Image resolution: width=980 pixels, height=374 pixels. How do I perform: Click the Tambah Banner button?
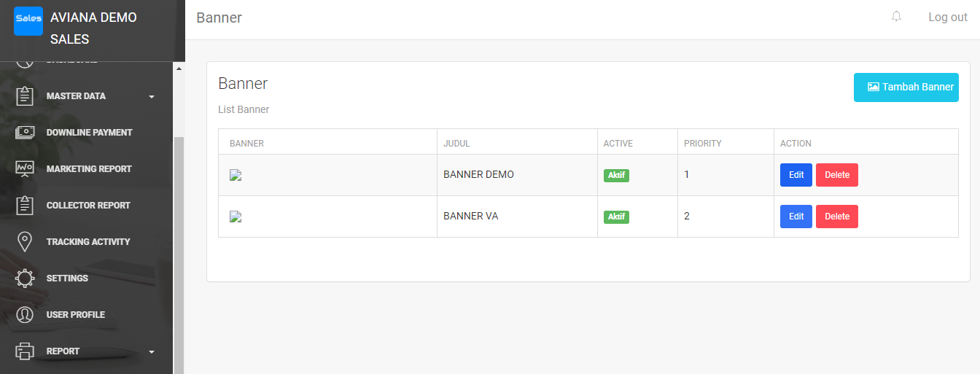point(906,87)
